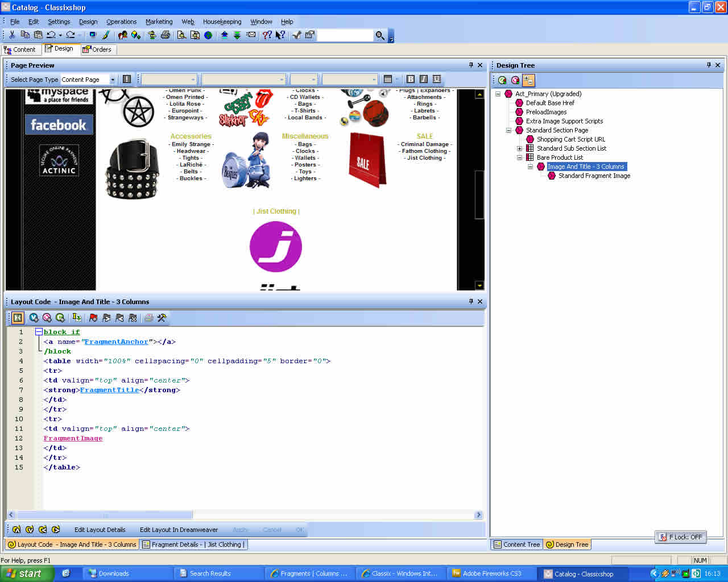
Task: Open the Marketing menu
Action: tap(159, 22)
